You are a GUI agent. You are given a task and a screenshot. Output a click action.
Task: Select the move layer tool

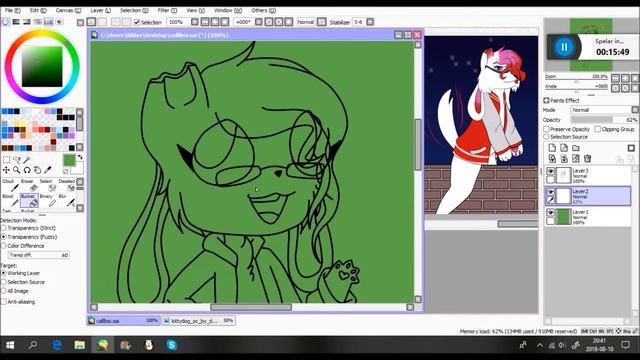6,170
